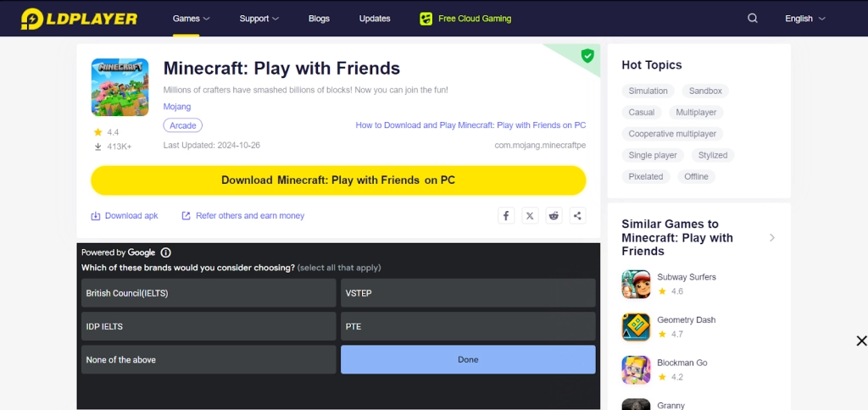
Task: Select the Multiplayer topic tag
Action: click(x=696, y=113)
